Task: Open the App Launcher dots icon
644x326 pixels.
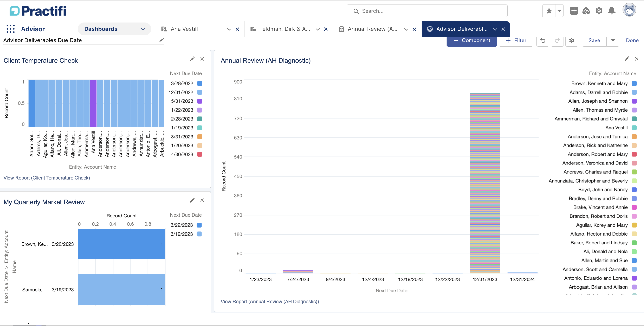Action: (x=11, y=29)
